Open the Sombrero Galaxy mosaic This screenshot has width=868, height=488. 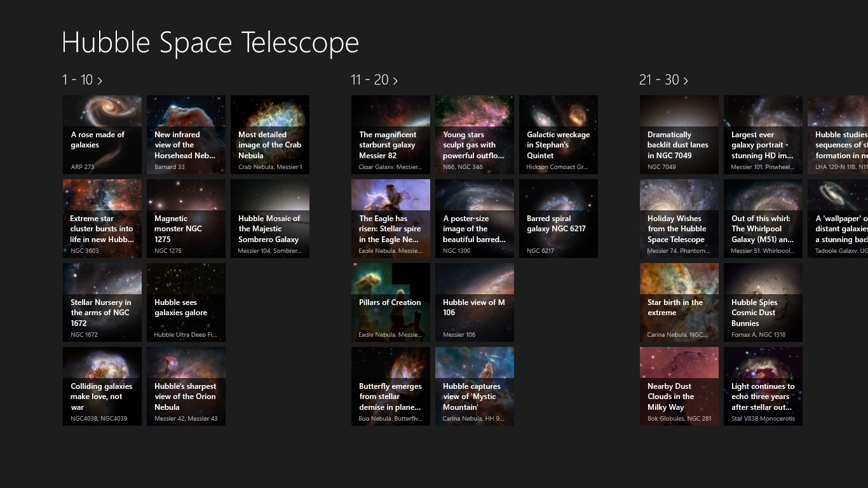coord(269,219)
